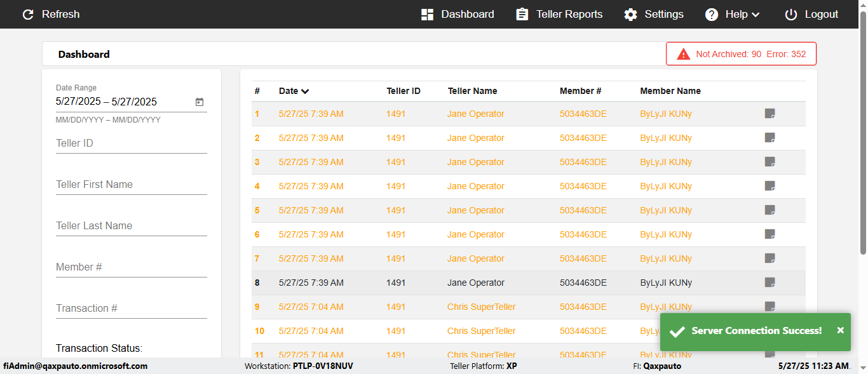
Task: Click the Refresh circular arrow icon
Action: 28,15
